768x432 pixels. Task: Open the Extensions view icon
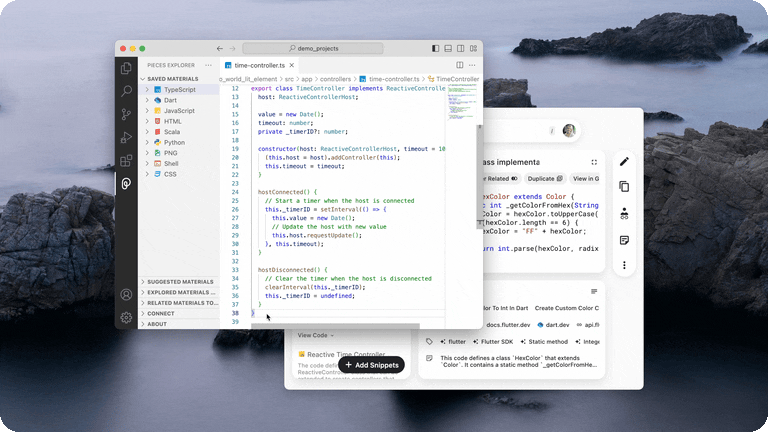(126, 161)
